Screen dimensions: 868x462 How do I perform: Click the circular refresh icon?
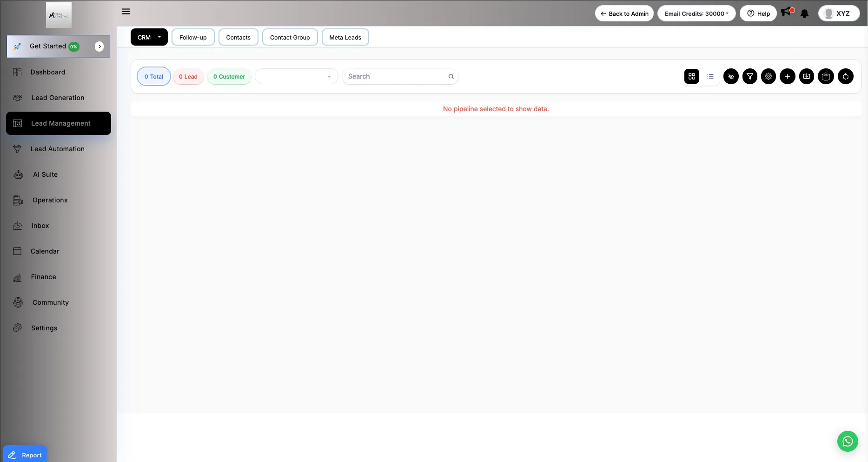tap(846, 76)
